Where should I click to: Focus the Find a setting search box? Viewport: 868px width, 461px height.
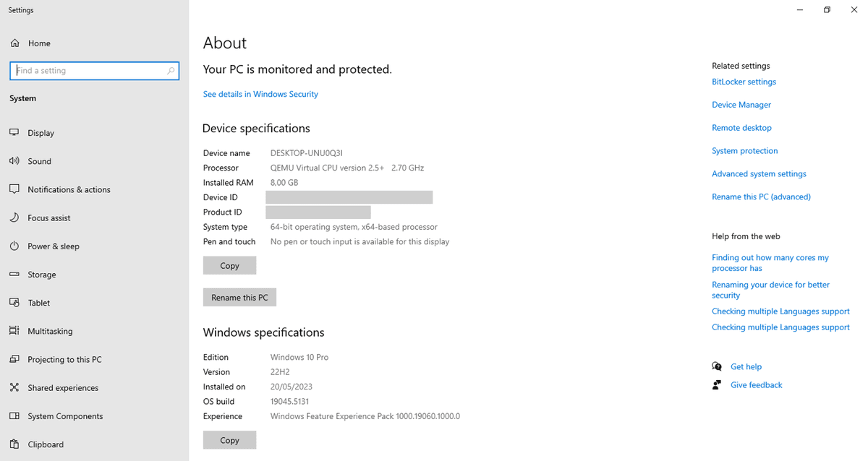tap(94, 71)
